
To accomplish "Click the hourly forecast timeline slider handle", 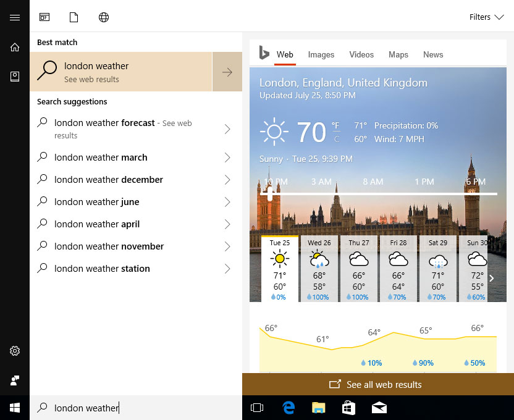I will click(269, 193).
